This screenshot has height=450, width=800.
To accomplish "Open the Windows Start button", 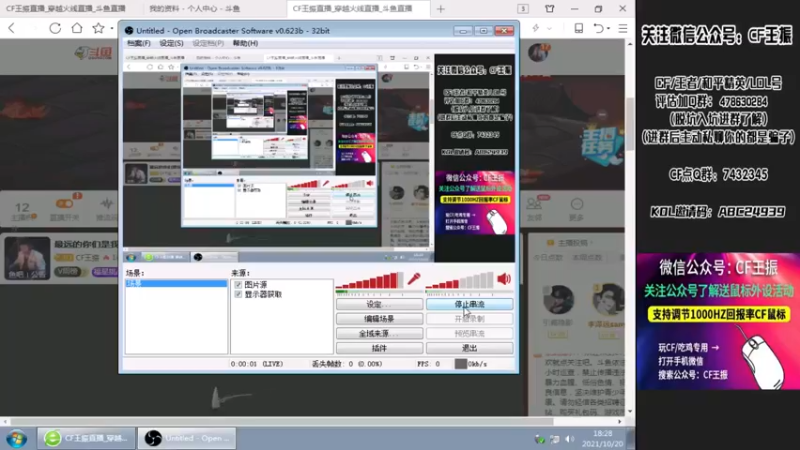I will pyautogui.click(x=16, y=438).
